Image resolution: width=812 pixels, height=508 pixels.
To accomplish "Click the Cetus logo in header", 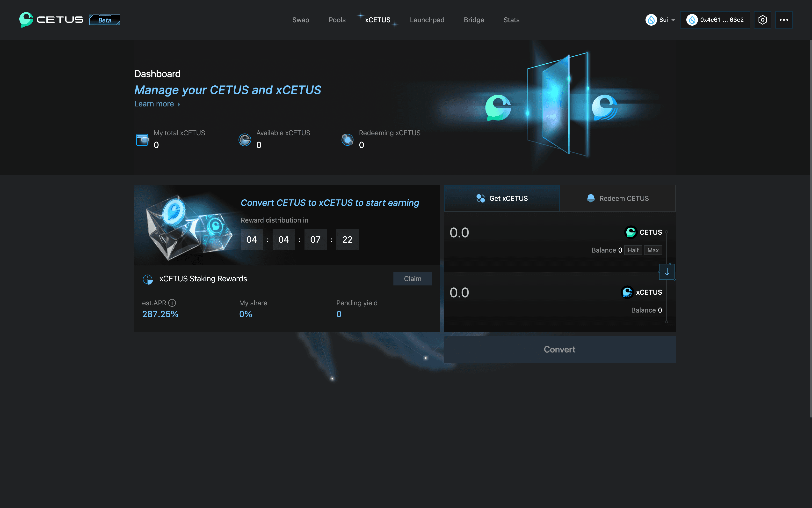I will click(x=51, y=20).
